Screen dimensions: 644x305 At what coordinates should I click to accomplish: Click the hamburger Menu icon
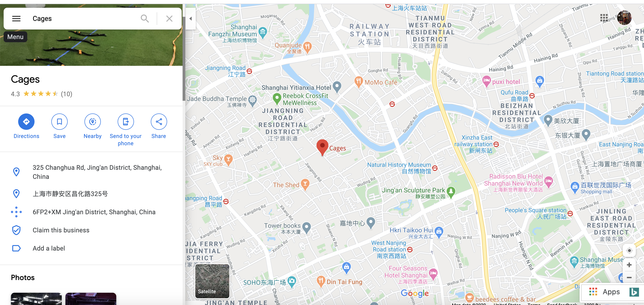[x=16, y=18]
